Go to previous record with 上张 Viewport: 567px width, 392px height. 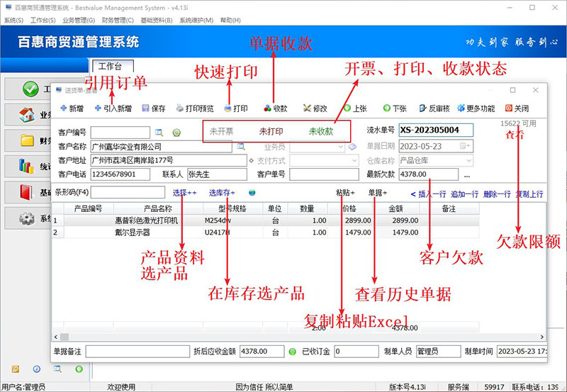point(355,108)
